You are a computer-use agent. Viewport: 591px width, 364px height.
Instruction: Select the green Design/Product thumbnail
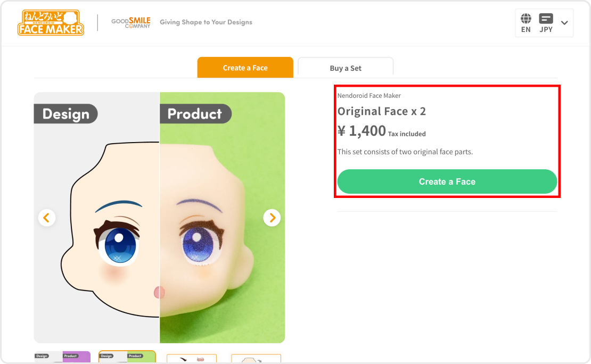click(127, 358)
